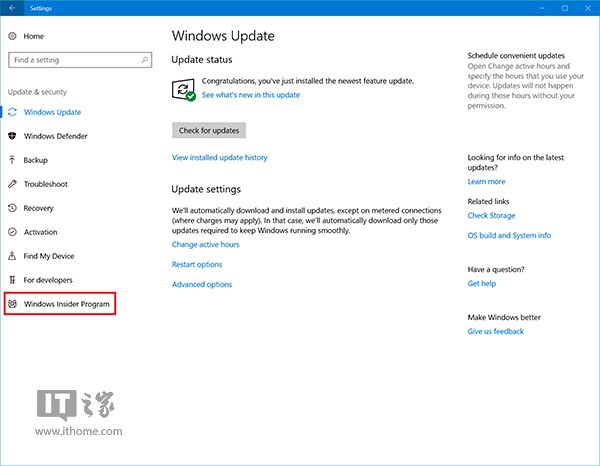Open For developers settings

[x=48, y=280]
